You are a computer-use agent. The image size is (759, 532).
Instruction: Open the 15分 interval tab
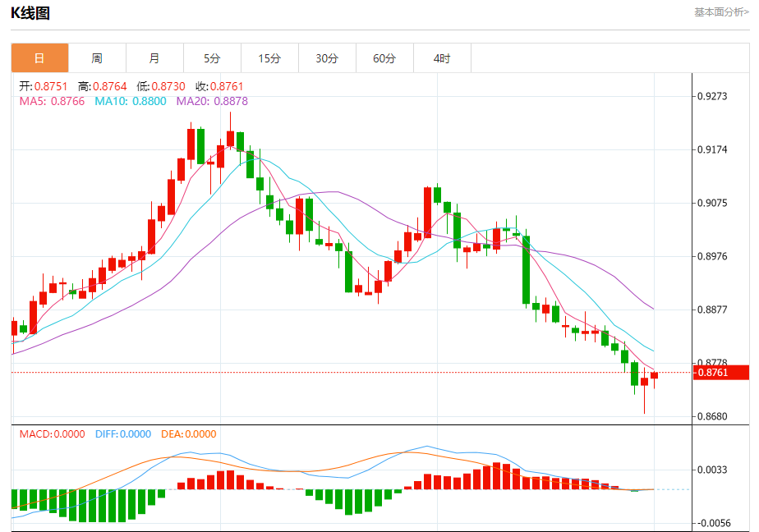point(269,58)
